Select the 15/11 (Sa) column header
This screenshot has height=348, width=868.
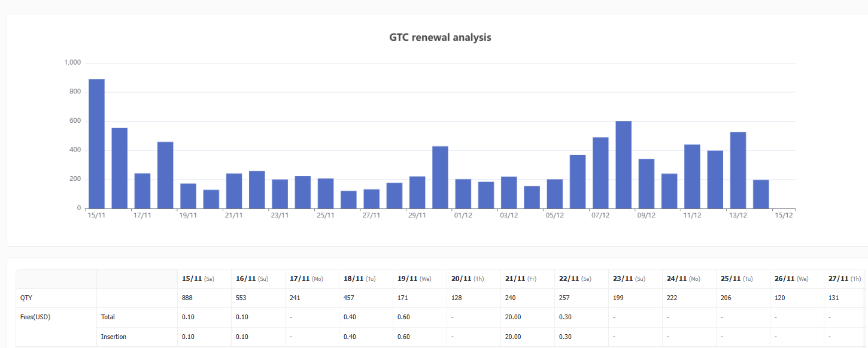pyautogui.click(x=198, y=279)
